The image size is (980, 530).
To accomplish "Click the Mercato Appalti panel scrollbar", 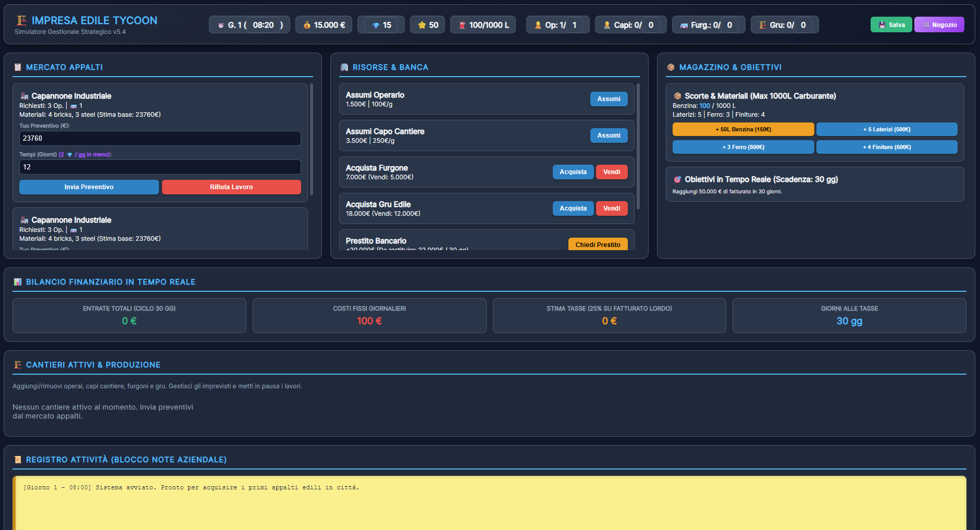I will click(312, 139).
